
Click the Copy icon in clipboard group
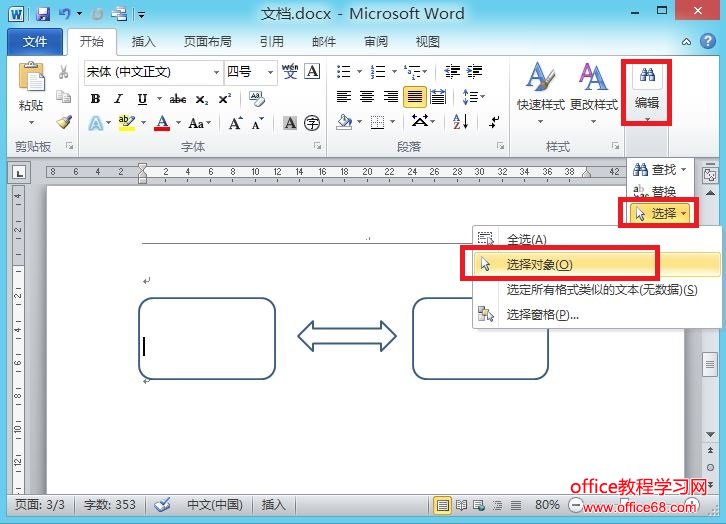click(x=63, y=97)
